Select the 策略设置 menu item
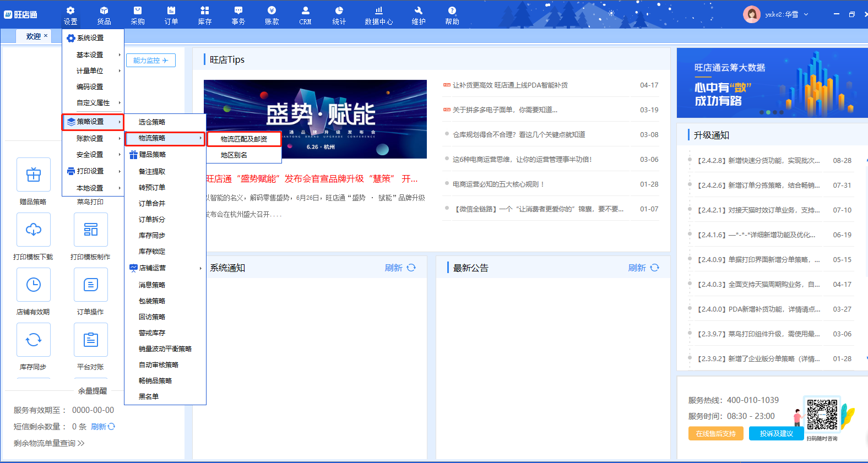This screenshot has height=463, width=868. (x=93, y=122)
